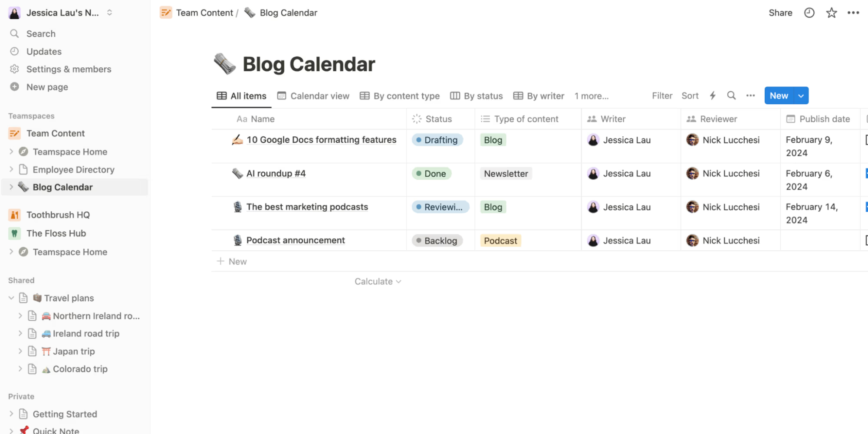Image resolution: width=868 pixels, height=434 pixels.
Task: Favorite the page using the star icon
Action: point(831,13)
